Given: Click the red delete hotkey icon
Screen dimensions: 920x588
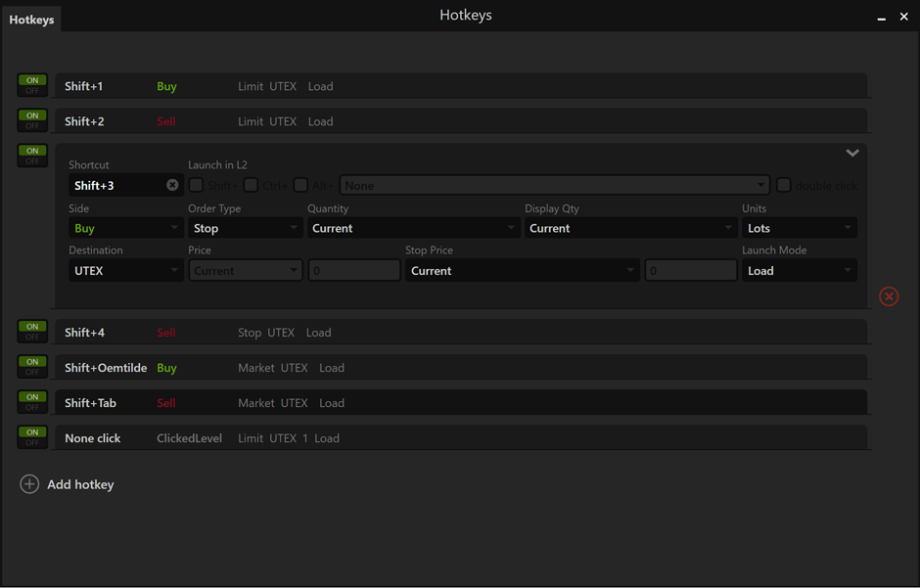Looking at the screenshot, I should pyautogui.click(x=889, y=296).
